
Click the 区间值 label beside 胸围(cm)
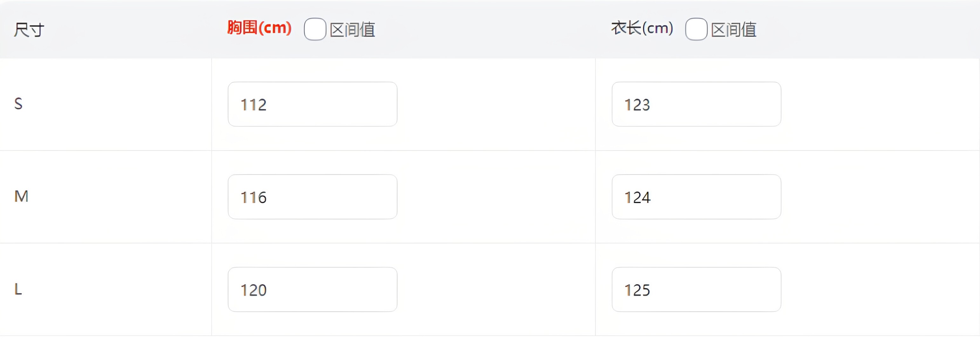pyautogui.click(x=352, y=30)
